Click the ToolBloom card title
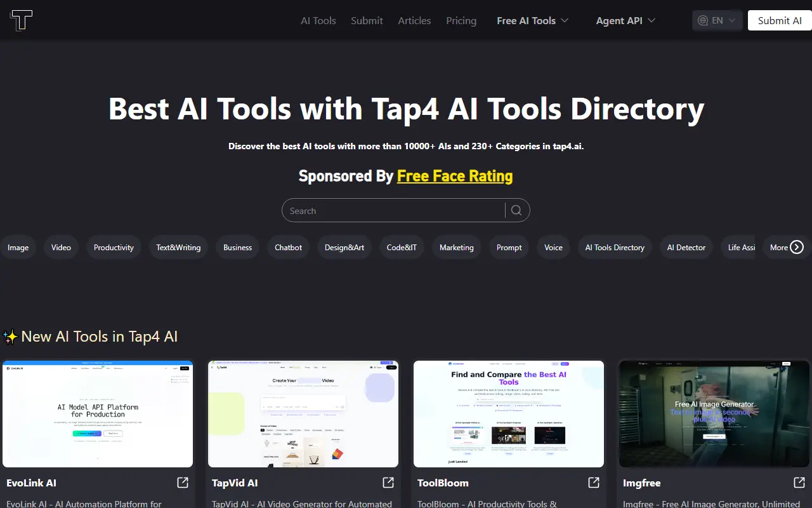The width and height of the screenshot is (812, 508). tap(443, 483)
